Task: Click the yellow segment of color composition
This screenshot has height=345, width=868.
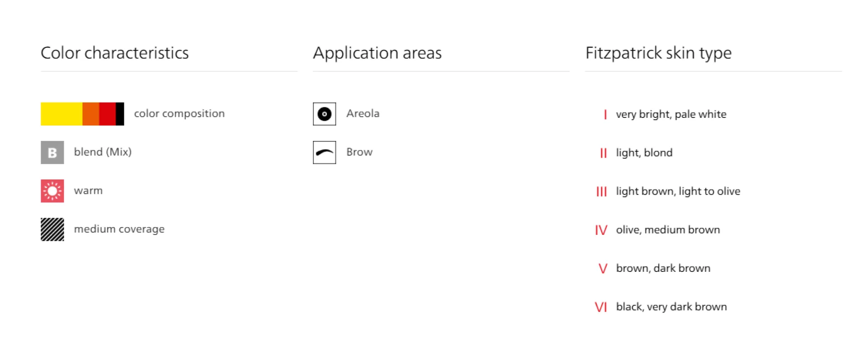Action: 61,114
